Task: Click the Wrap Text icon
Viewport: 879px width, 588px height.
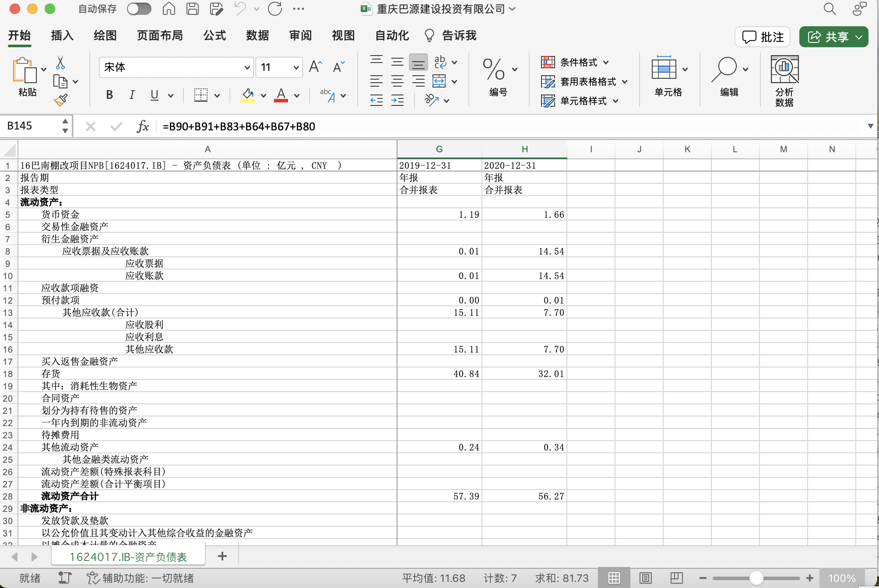Action: click(440, 62)
